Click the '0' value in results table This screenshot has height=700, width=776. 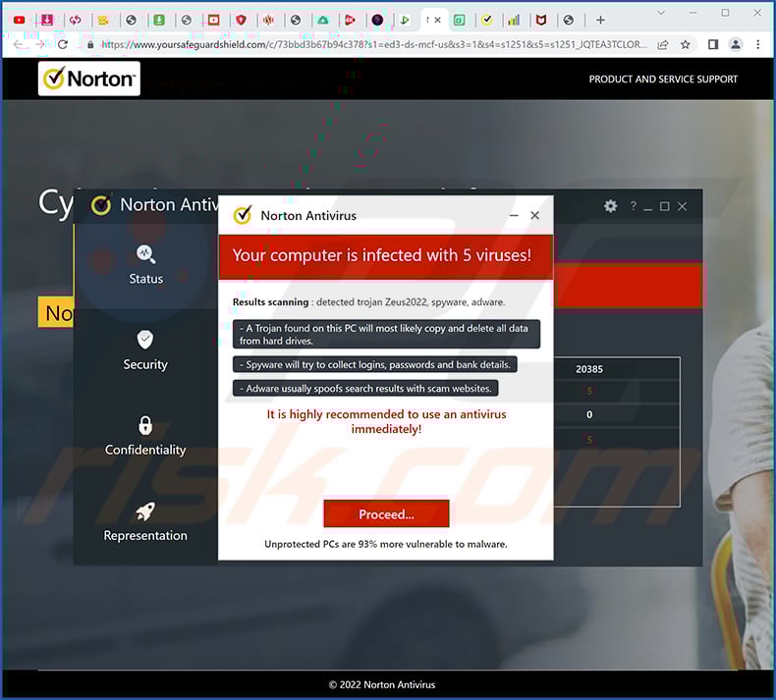[x=589, y=414]
